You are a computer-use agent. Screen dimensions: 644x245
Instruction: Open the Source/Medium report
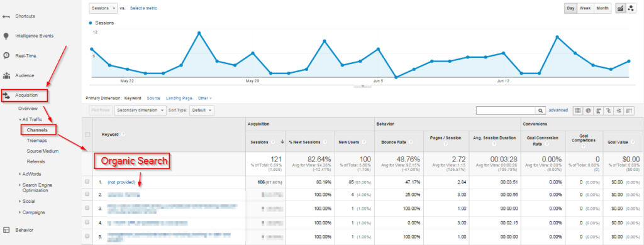point(43,151)
